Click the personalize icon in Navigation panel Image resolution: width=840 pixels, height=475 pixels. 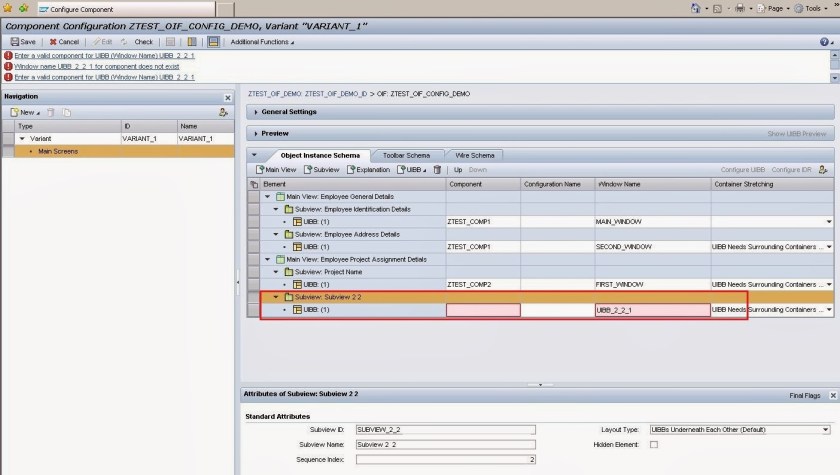(x=224, y=112)
